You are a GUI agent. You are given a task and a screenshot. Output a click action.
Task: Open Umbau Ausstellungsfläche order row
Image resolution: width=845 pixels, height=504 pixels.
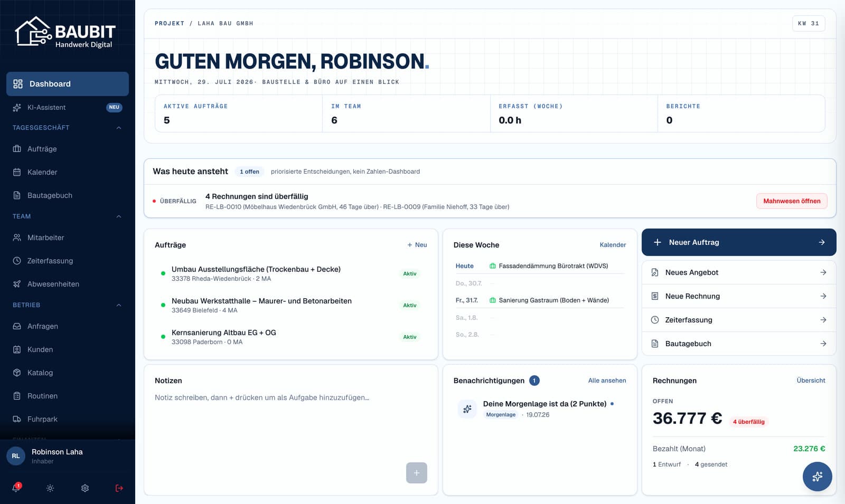pos(290,273)
